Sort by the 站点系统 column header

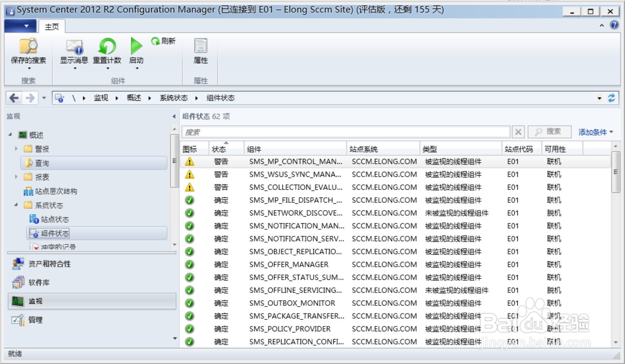pos(383,149)
